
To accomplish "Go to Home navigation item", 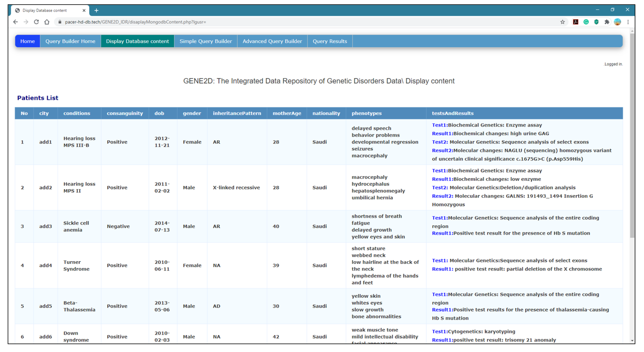I will [28, 41].
